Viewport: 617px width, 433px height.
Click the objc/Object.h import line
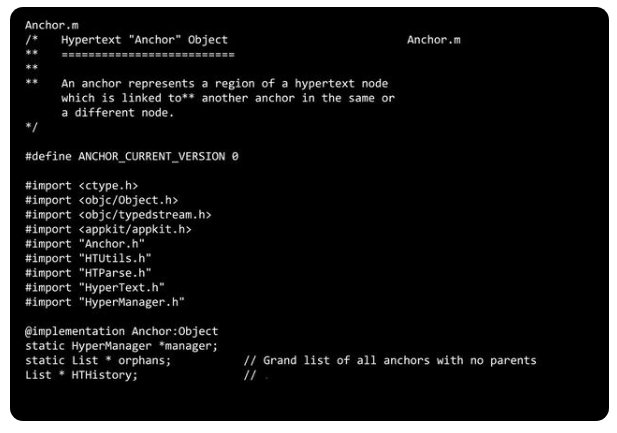coord(102,200)
